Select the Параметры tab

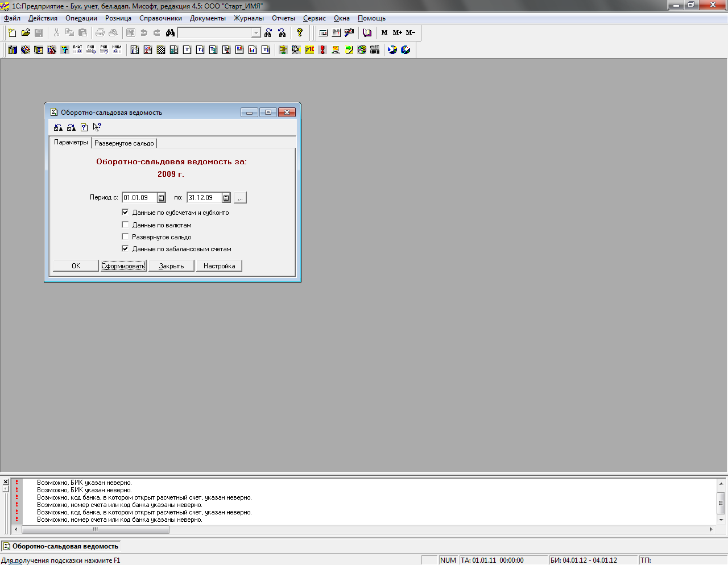click(x=71, y=142)
